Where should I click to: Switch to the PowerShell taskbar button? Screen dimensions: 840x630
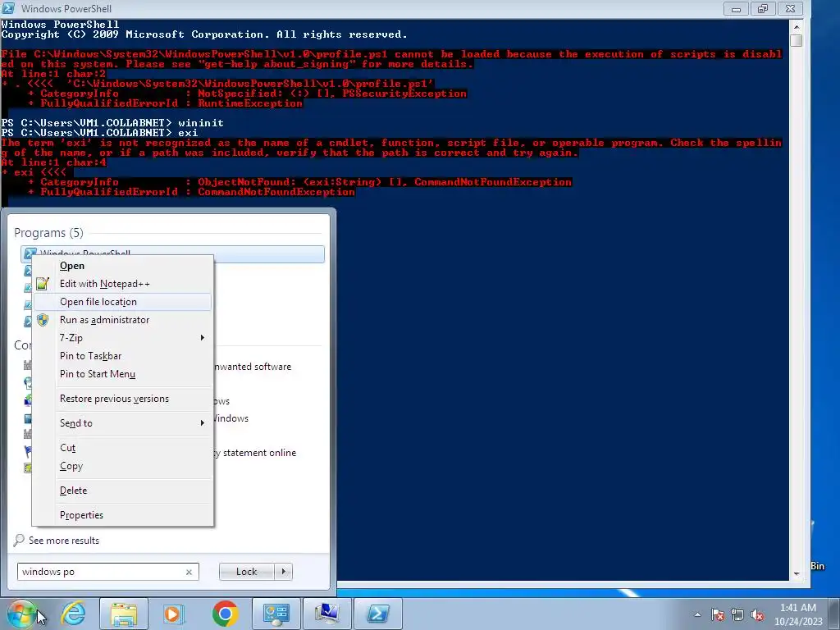(x=377, y=614)
